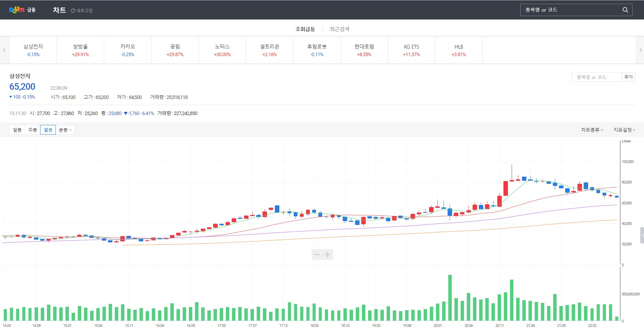644x331 pixels.
Task: Zoom in chart with plus button
Action: (328, 254)
